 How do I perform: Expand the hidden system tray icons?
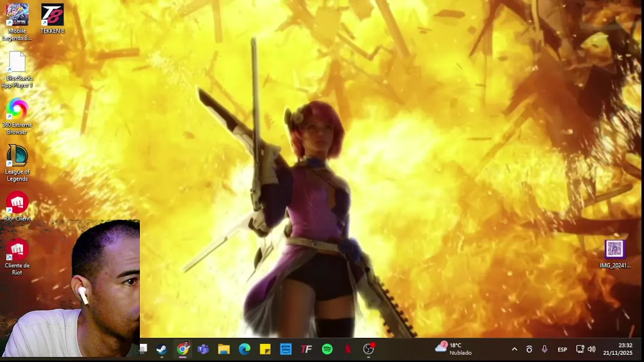coord(514,349)
